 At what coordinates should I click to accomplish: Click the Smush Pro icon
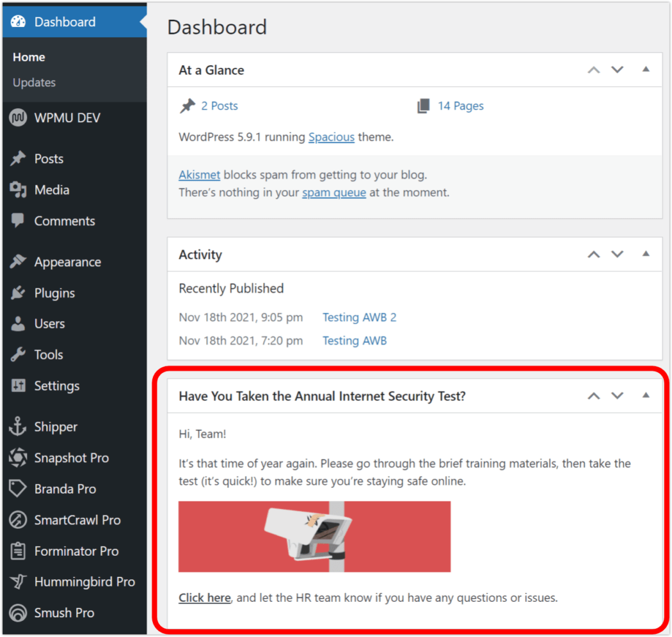(18, 613)
